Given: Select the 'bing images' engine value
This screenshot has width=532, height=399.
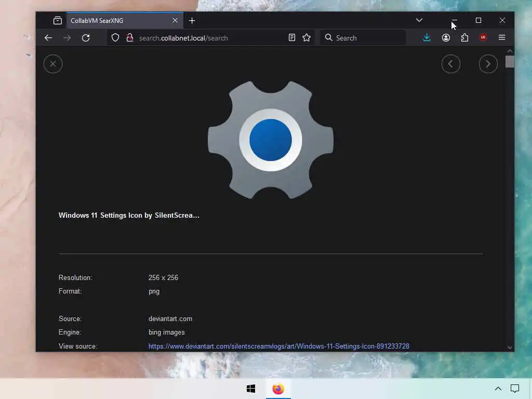Looking at the screenshot, I should (x=167, y=332).
